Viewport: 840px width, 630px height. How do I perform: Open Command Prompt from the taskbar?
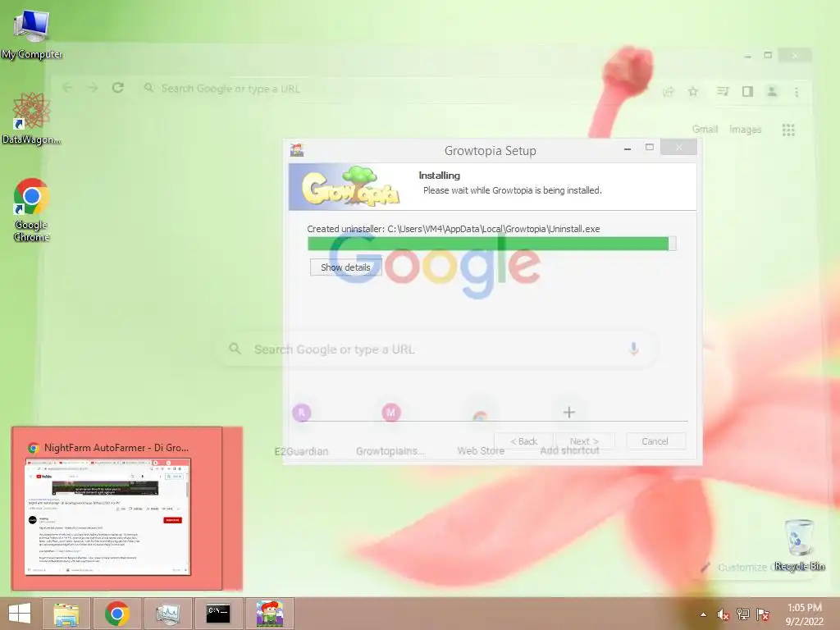pyautogui.click(x=218, y=614)
